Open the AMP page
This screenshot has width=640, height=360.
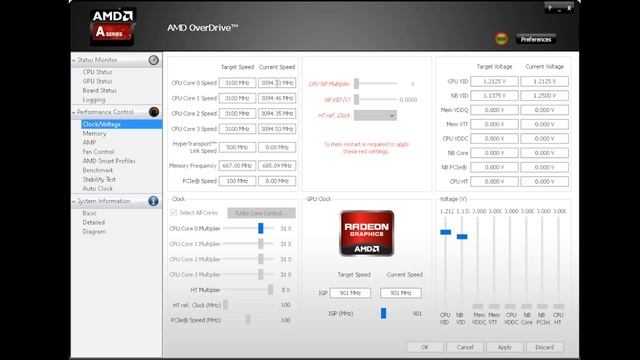tap(89, 142)
